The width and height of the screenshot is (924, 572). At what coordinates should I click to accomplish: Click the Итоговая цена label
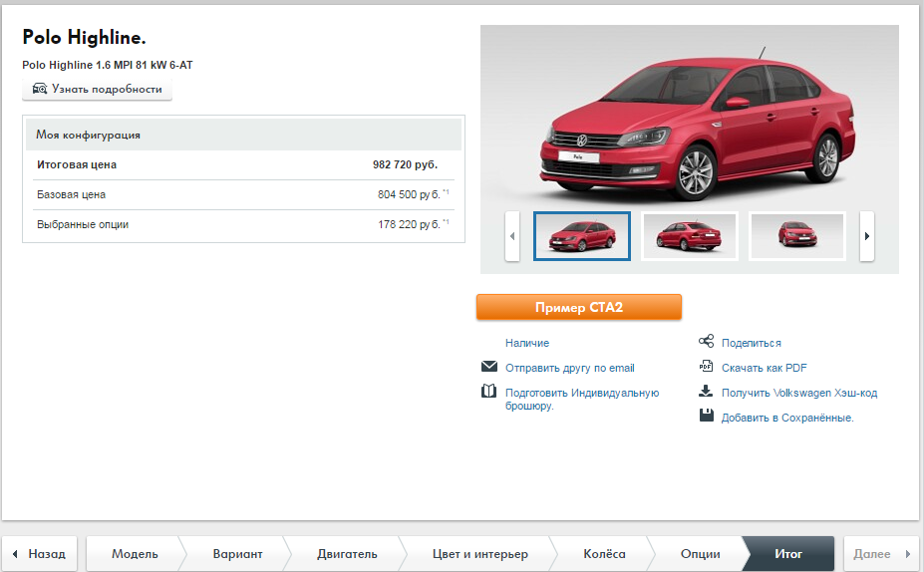pos(77,164)
